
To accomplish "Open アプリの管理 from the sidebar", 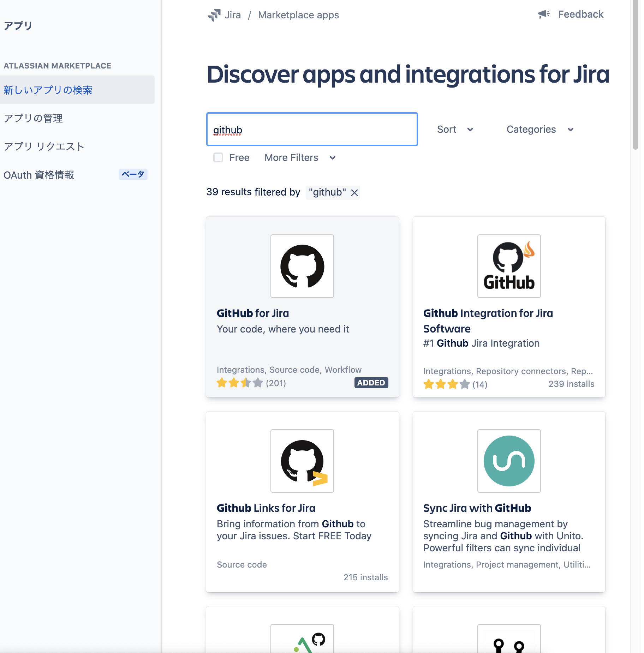I will 33,118.
